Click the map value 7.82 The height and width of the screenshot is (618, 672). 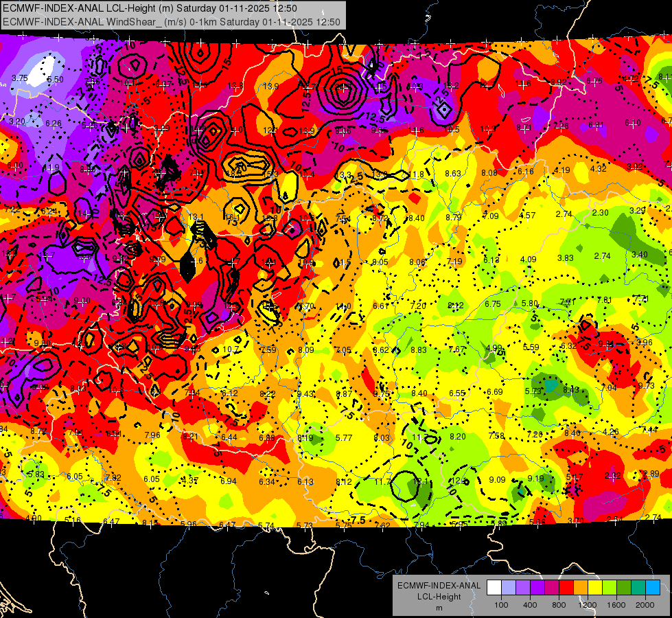(113, 477)
